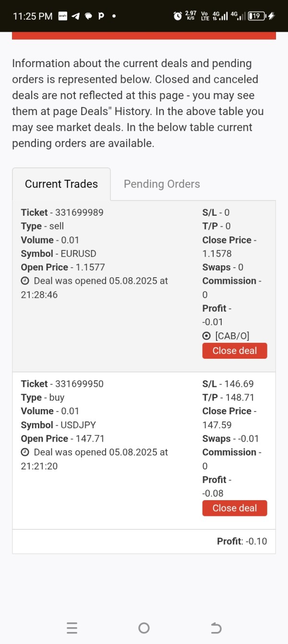Tap the Telegram notification icon in status bar
This screenshot has height=644, width=288.
click(x=75, y=16)
